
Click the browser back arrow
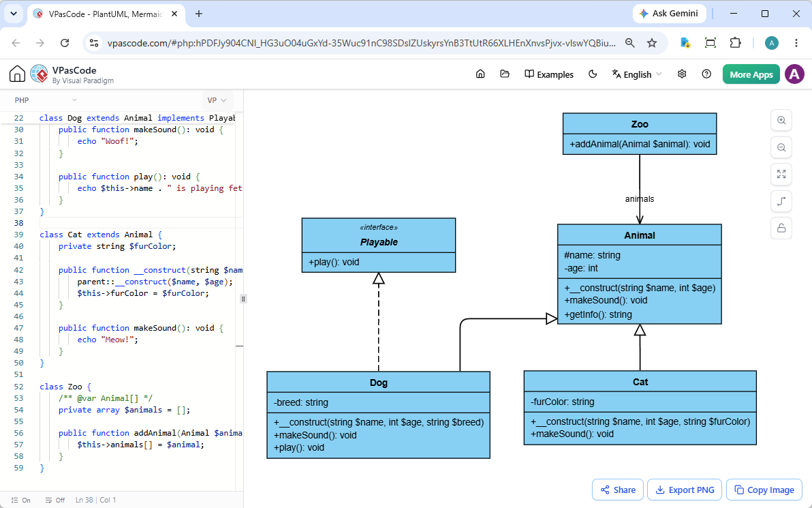[16, 43]
